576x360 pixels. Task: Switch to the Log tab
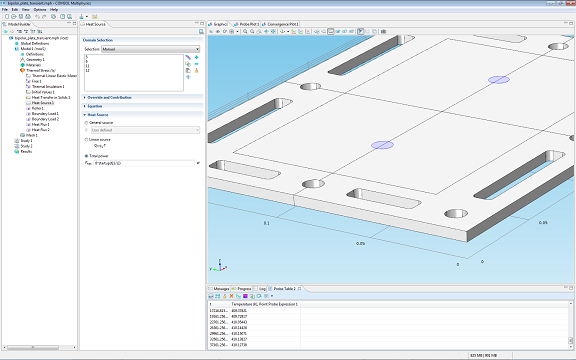260,289
